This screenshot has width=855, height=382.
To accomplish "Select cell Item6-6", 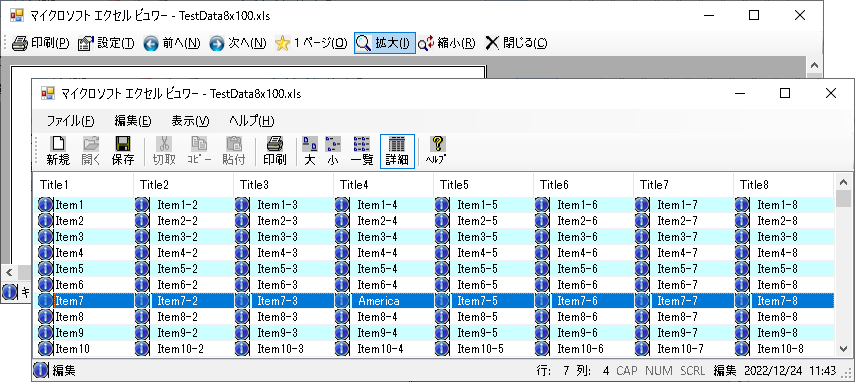I will coord(577,285).
